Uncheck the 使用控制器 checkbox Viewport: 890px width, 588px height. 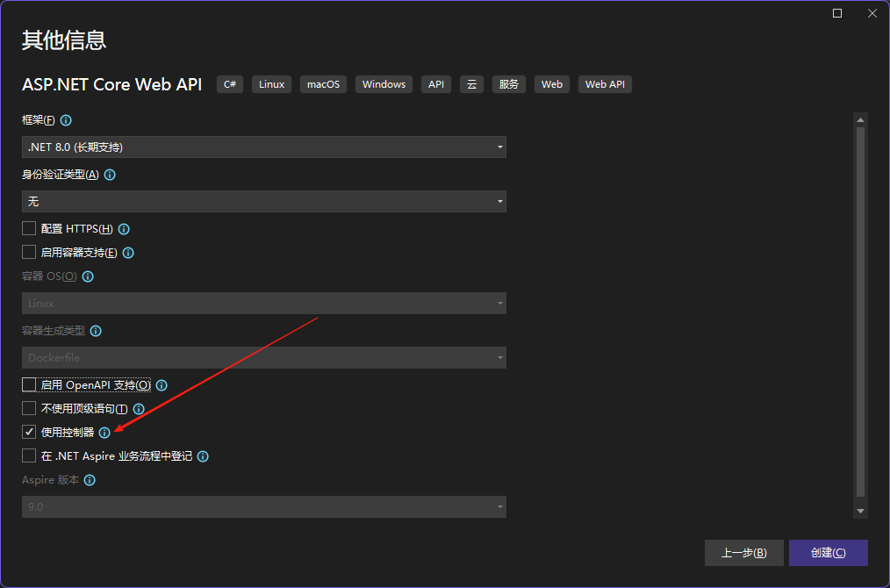point(29,432)
